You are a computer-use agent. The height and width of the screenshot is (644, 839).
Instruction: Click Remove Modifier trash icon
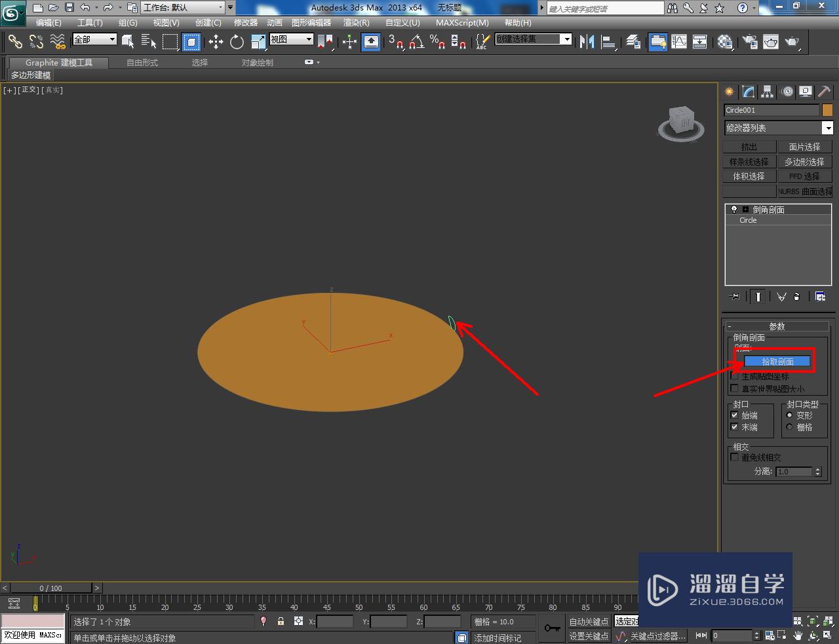pos(797,297)
